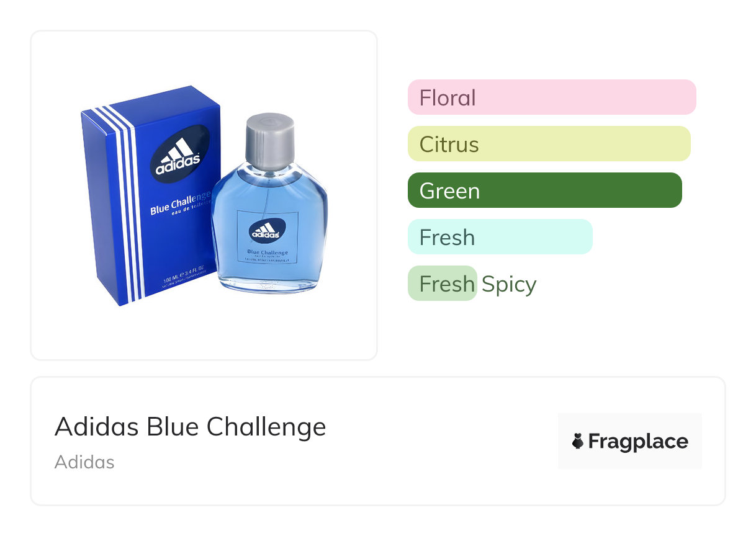The width and height of the screenshot is (756, 536).
Task: Click the Adidas brand name below the title
Action: (84, 462)
